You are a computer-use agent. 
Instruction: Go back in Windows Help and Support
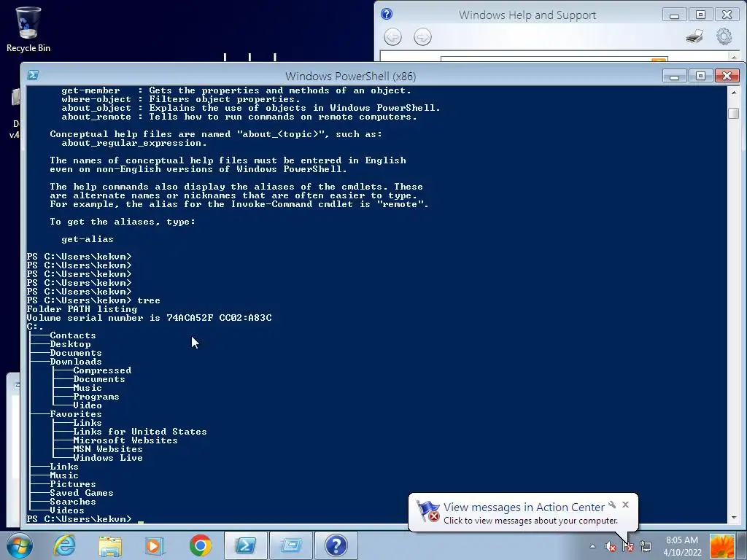[x=392, y=36]
